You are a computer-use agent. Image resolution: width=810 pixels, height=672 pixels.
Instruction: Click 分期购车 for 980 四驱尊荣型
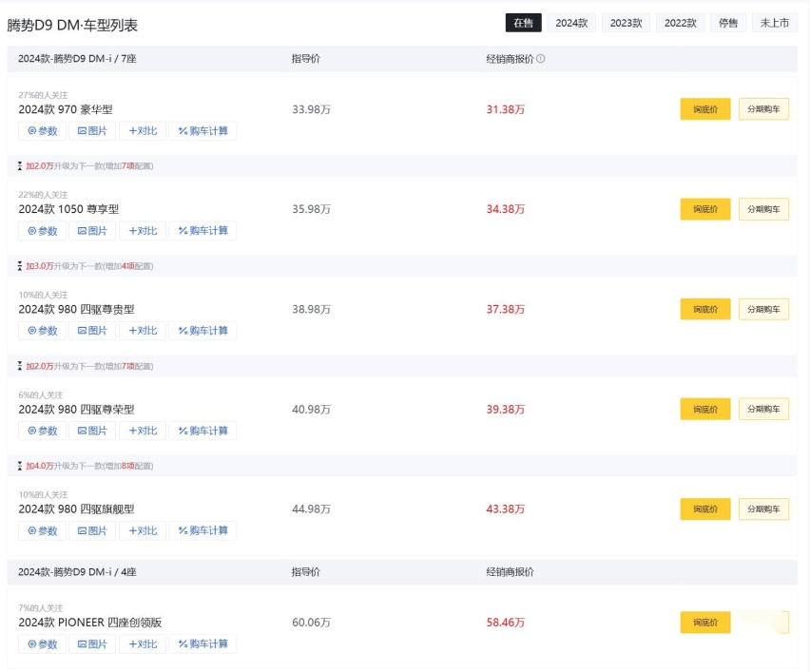tap(763, 409)
